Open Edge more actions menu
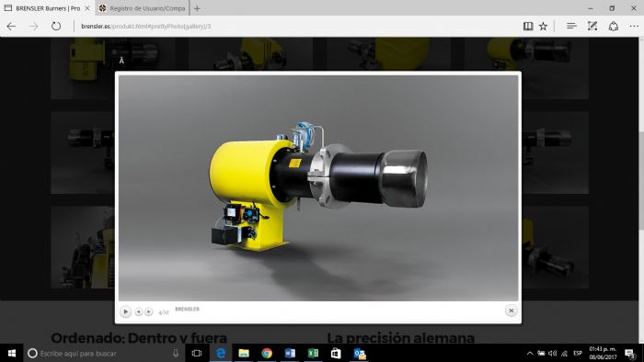Screen dimensions: 644x362 point(634,27)
